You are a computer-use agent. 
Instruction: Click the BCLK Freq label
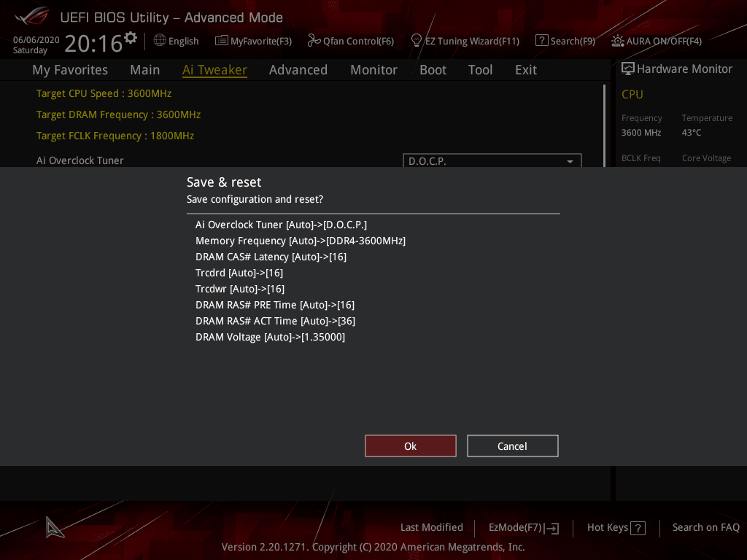(640, 158)
